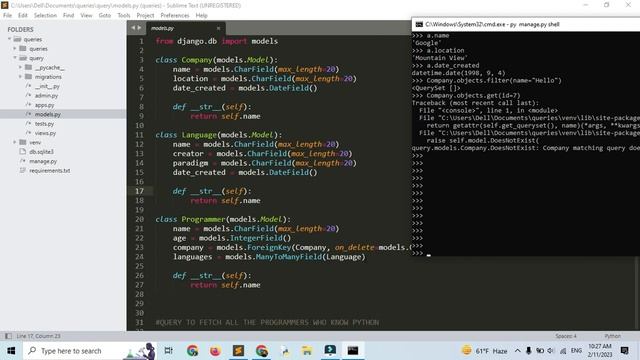Open the Goto menu
Image resolution: width=640 pixels, height=360 pixels.
(104, 15)
